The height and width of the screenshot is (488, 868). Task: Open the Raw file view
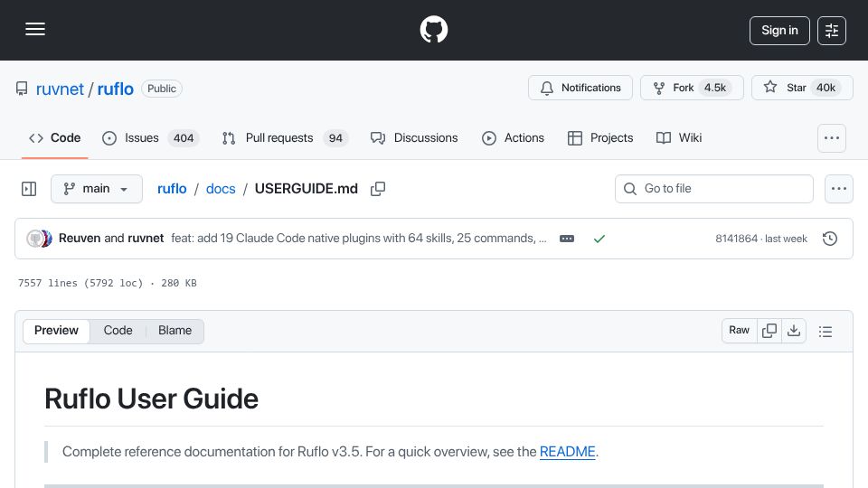tap(739, 331)
